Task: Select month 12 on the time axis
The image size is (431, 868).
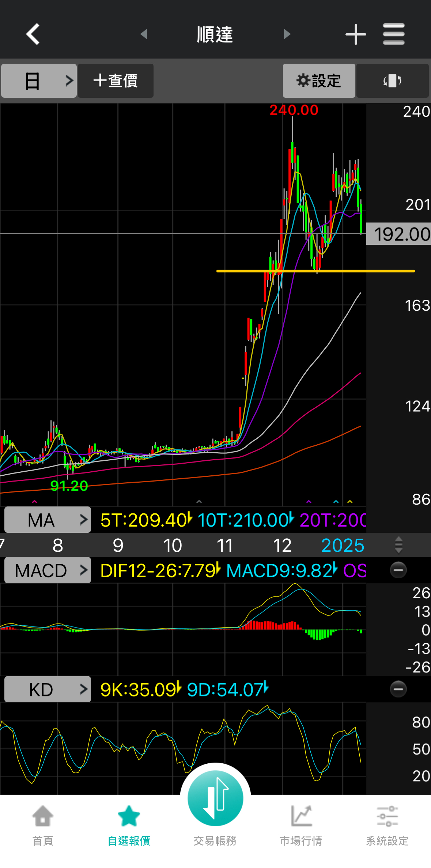Action: coord(282,545)
